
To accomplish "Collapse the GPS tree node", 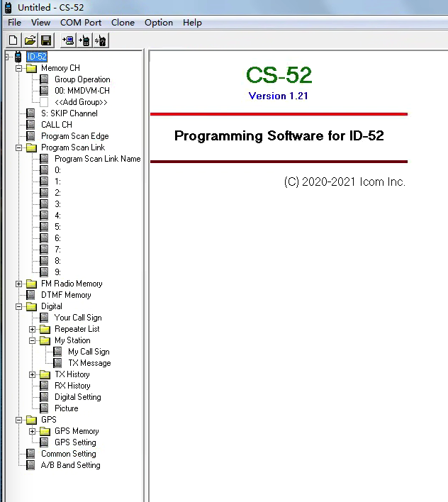I will [19, 420].
